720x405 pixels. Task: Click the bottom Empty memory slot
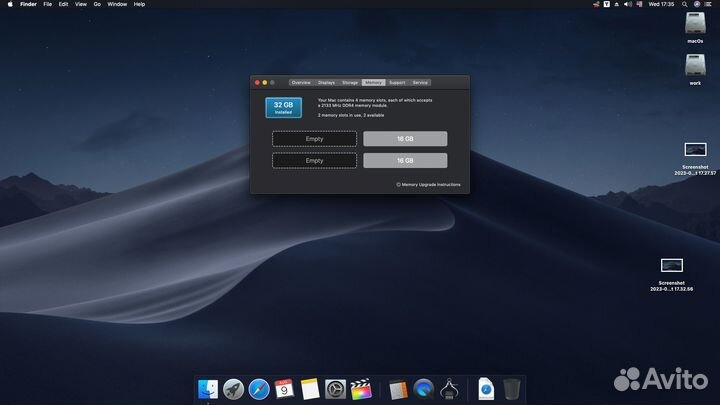pos(314,161)
